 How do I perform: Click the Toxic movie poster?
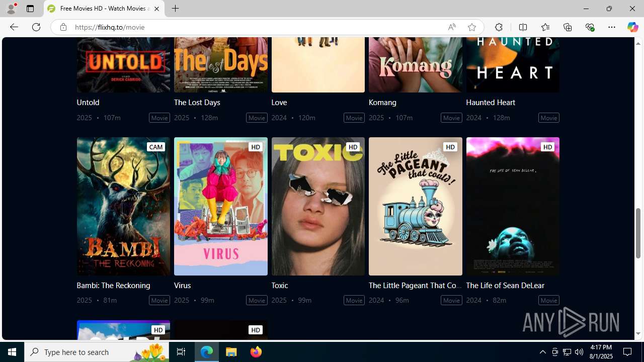click(318, 206)
